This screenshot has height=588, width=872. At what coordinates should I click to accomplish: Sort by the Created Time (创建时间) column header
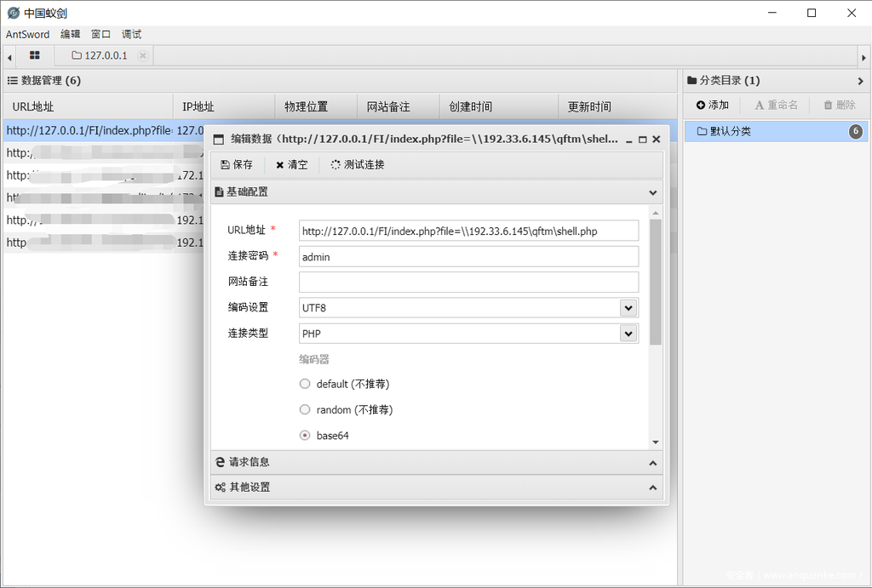coord(471,107)
